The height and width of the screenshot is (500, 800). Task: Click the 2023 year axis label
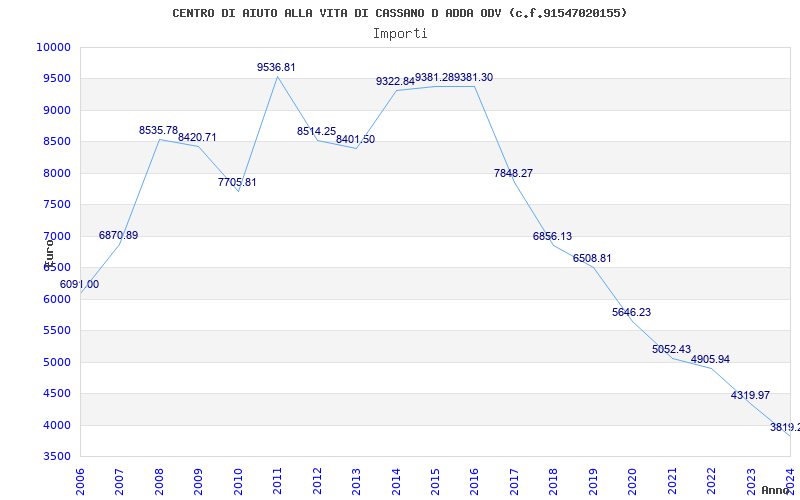(x=751, y=482)
